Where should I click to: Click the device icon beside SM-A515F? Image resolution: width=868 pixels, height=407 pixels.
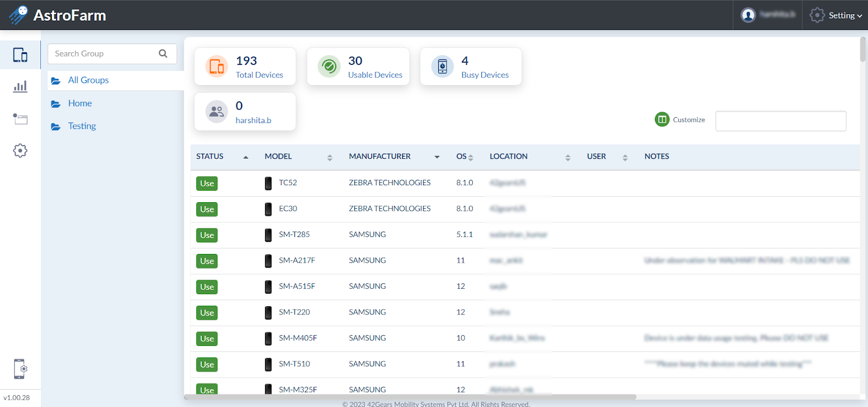(x=268, y=287)
